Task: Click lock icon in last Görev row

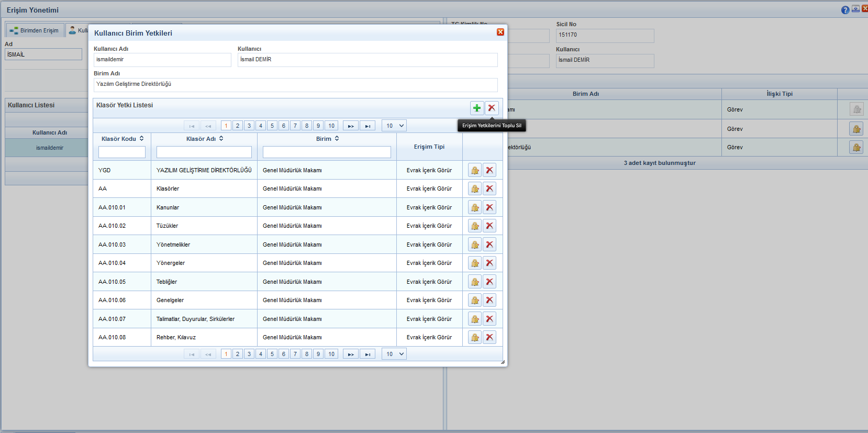Action: pos(856,147)
